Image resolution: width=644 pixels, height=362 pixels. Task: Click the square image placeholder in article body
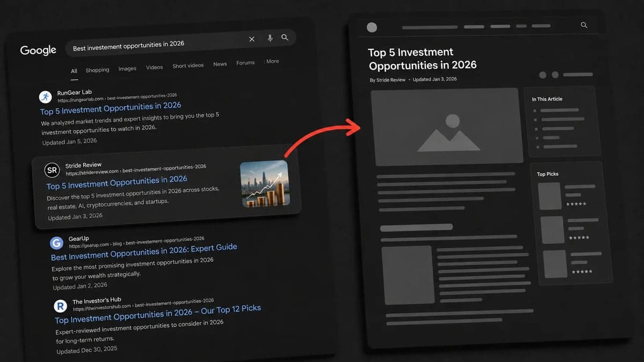(x=407, y=275)
